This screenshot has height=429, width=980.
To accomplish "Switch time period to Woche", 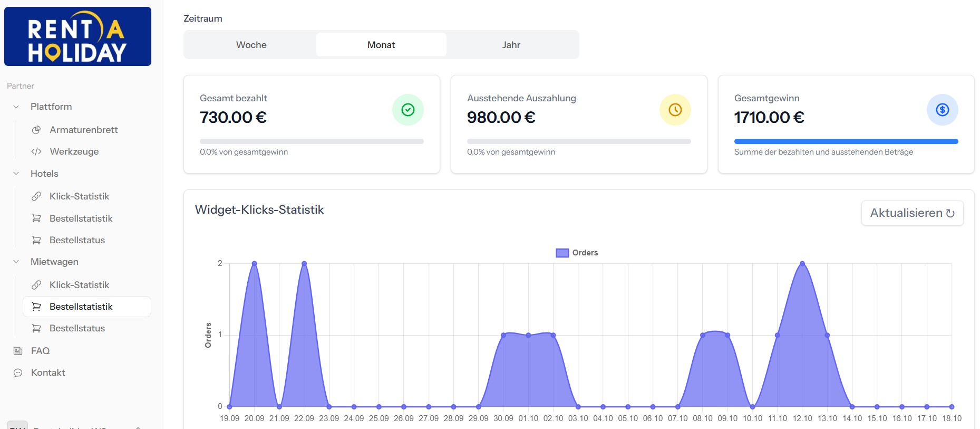I will click(251, 45).
